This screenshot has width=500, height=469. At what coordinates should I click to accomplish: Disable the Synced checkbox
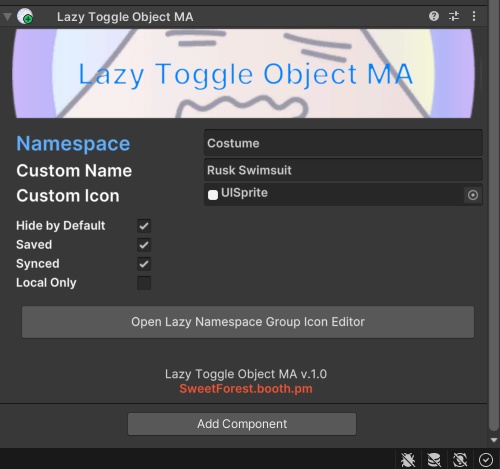click(x=144, y=264)
